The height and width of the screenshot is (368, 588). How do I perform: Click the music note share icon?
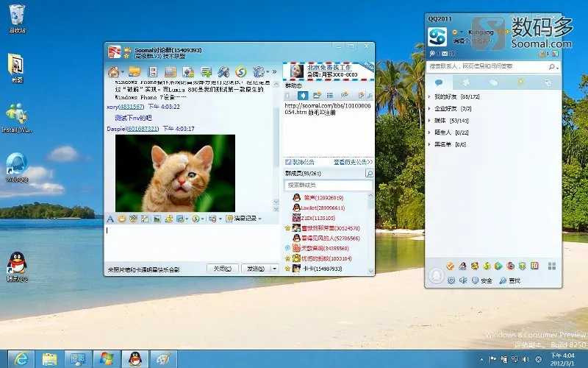(x=169, y=219)
